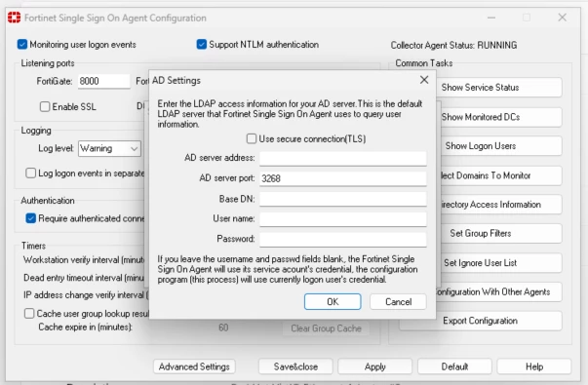Image resolution: width=588 pixels, height=385 pixels.
Task: Open Set Directory Access Information
Action: (500, 205)
